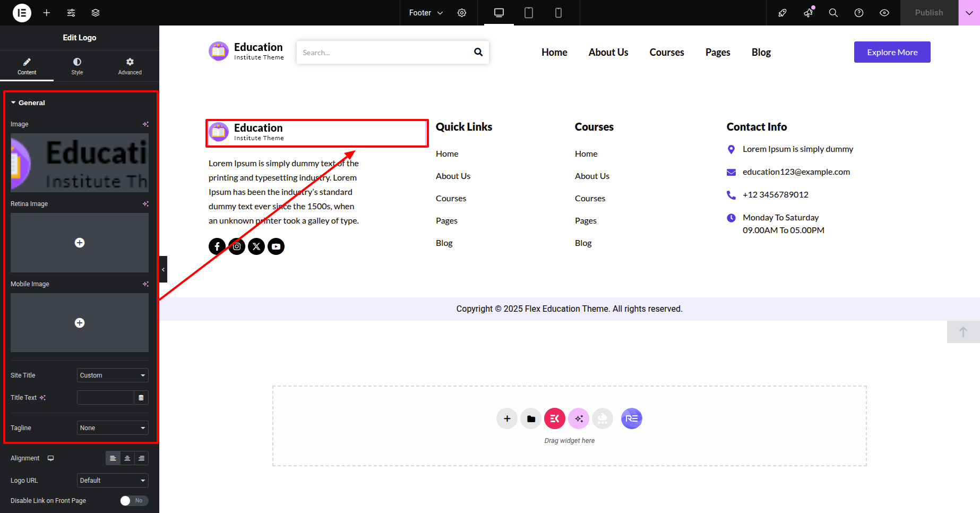980x513 pixels.
Task: Open Site Settings sliders icon
Action: [71, 13]
